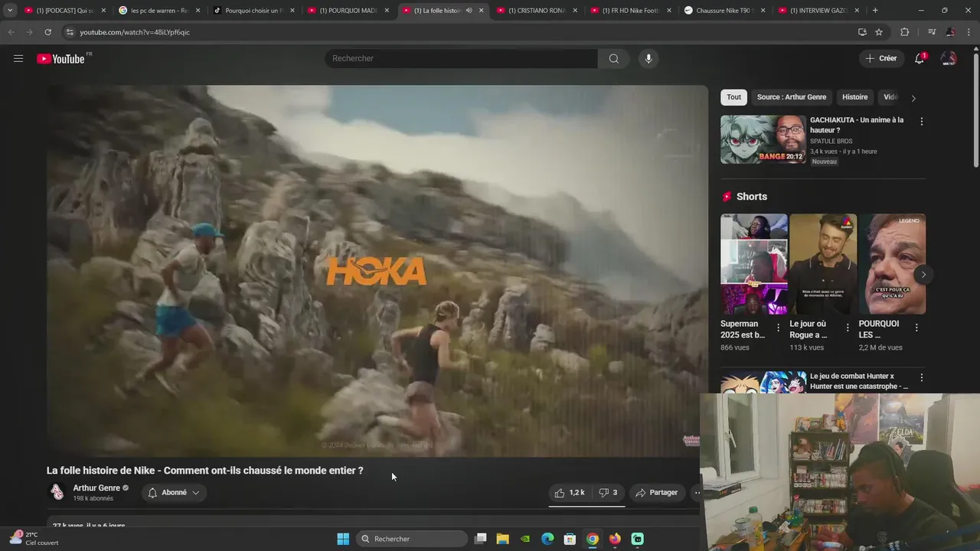This screenshot has height=551, width=980.
Task: Open Task View on the taskbar
Action: point(480,539)
